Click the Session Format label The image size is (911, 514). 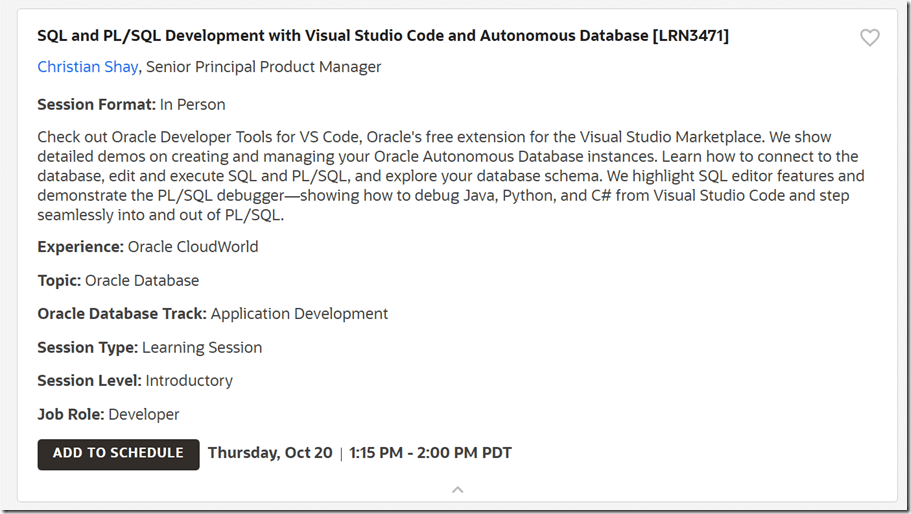(96, 104)
